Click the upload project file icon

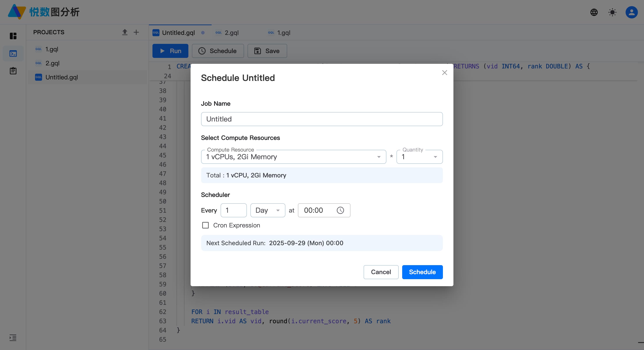[124, 32]
